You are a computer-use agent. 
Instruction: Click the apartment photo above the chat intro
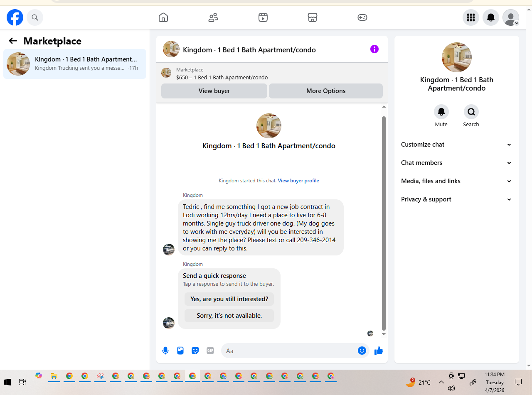coord(269,126)
